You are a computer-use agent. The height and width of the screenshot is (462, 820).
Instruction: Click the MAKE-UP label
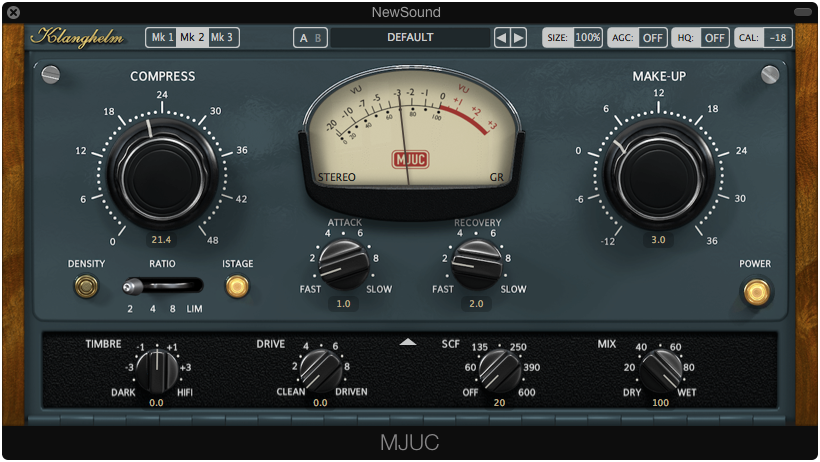tap(659, 76)
